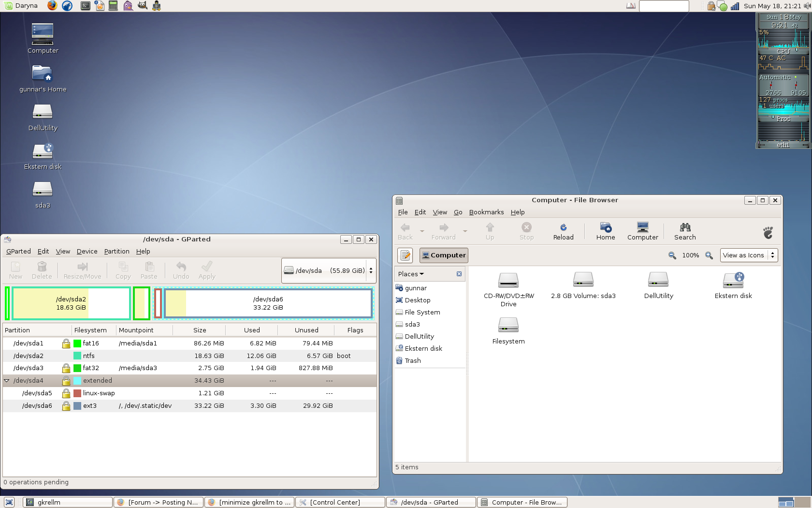812x508 pixels.
Task: Toggle the text location entry pencil button
Action: point(405,255)
